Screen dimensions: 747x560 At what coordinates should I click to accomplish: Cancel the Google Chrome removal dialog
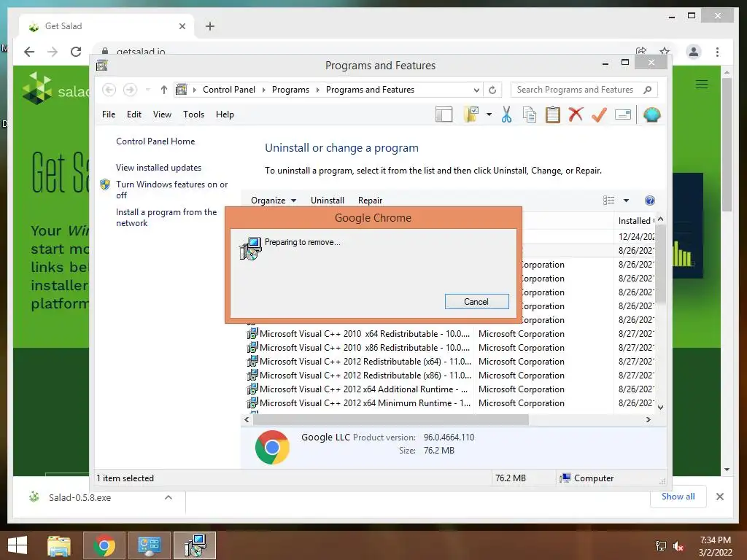point(476,301)
